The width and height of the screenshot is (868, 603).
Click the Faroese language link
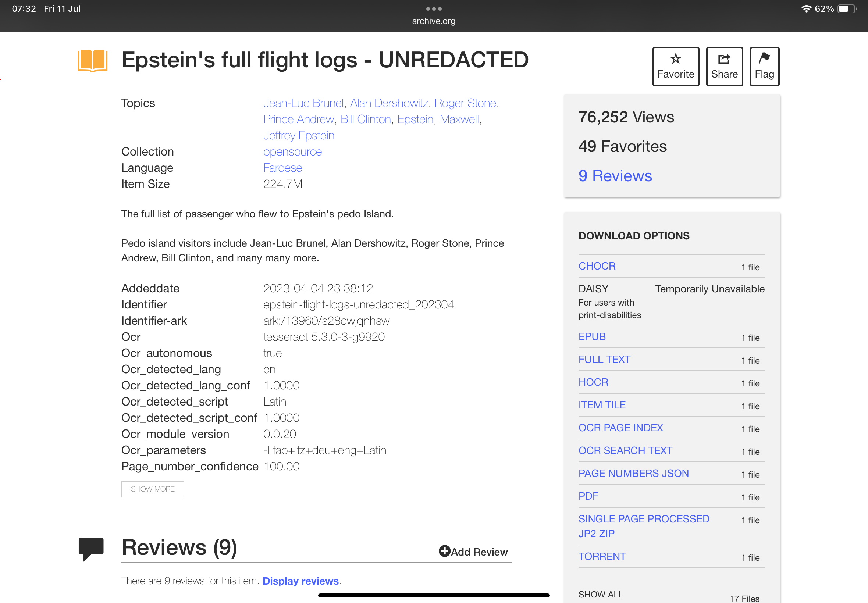coord(283,168)
